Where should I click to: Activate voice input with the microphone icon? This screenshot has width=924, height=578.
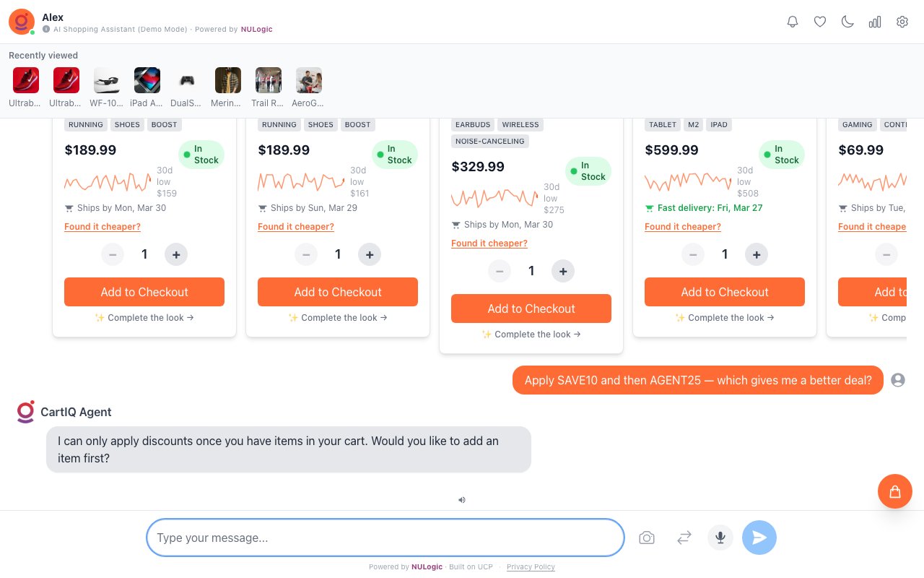coord(720,538)
